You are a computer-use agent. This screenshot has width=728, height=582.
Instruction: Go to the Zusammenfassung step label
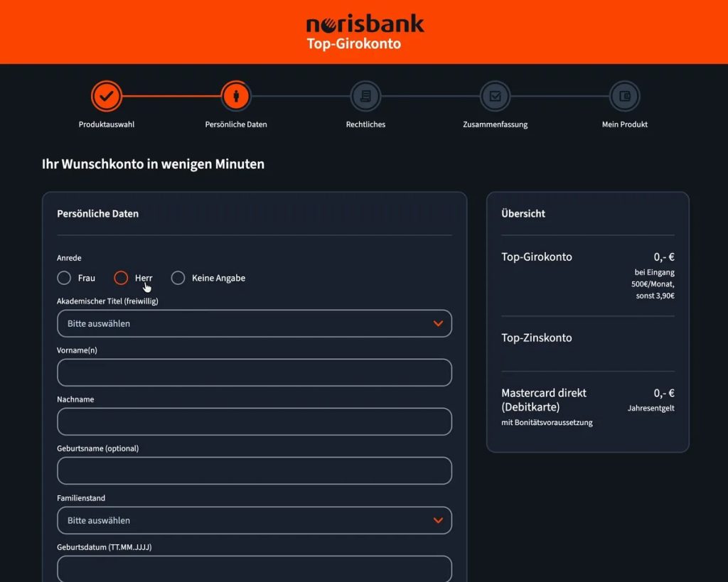(495, 124)
